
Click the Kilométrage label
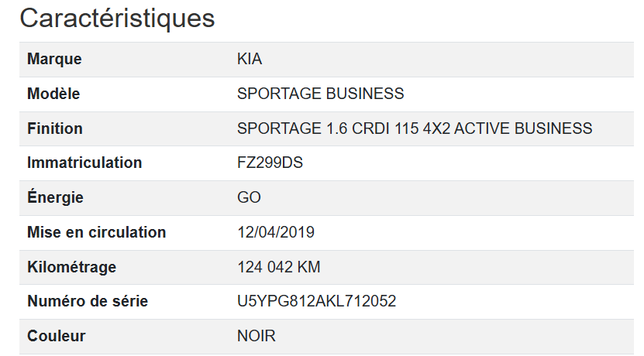(71, 267)
